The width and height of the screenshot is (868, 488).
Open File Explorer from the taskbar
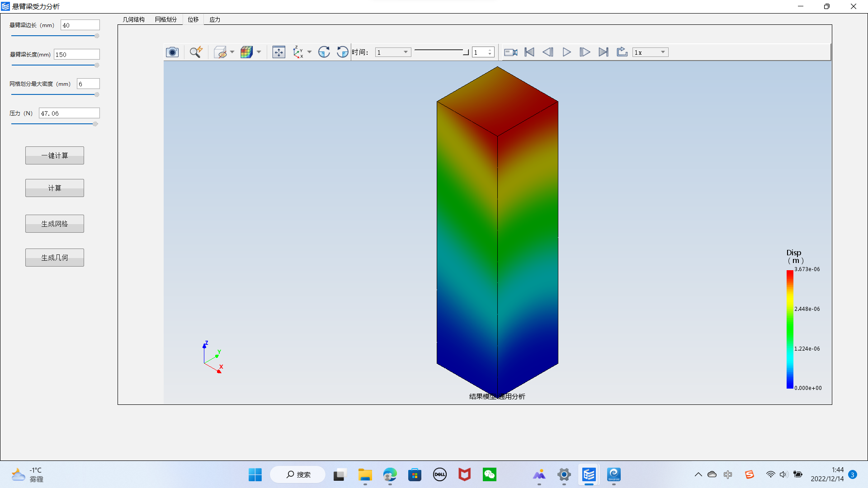coord(365,475)
